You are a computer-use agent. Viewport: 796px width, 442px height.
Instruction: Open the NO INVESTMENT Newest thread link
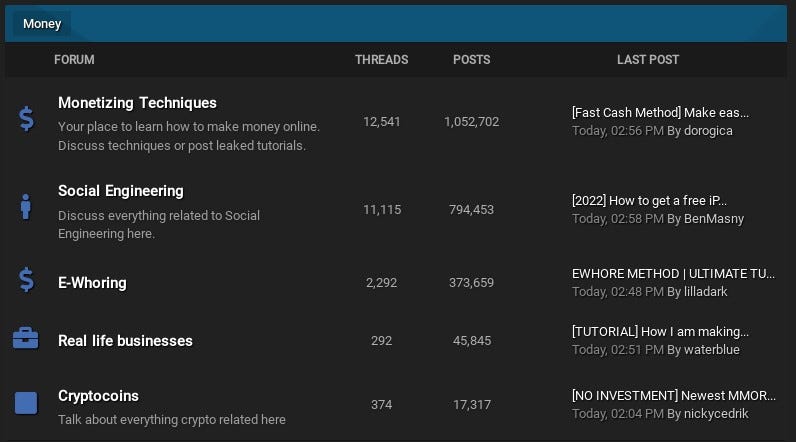(x=674, y=395)
